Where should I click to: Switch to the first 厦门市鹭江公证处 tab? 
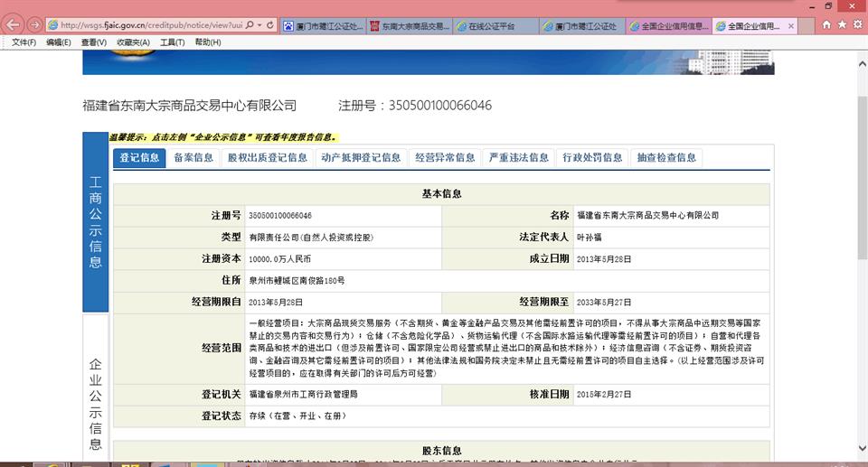coord(323,26)
